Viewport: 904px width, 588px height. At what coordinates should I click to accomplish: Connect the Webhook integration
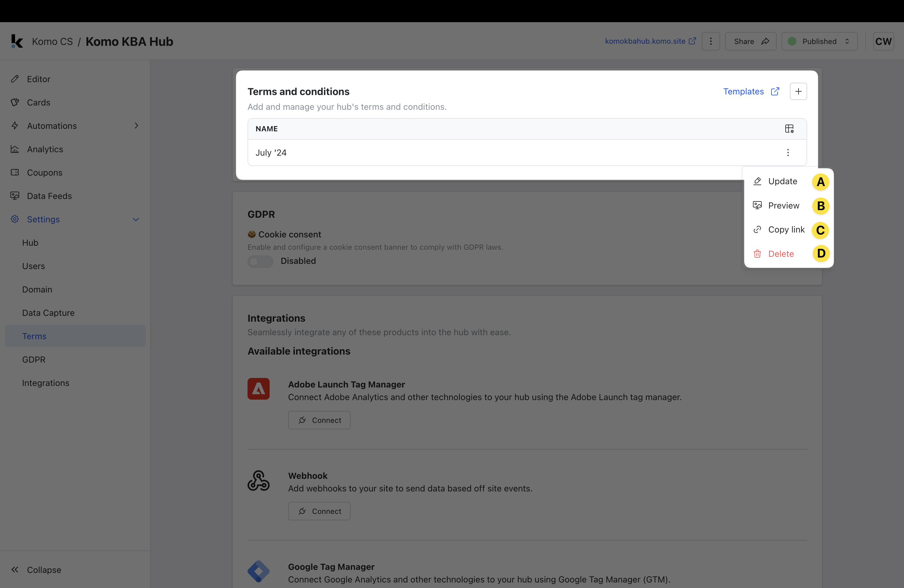[319, 511]
